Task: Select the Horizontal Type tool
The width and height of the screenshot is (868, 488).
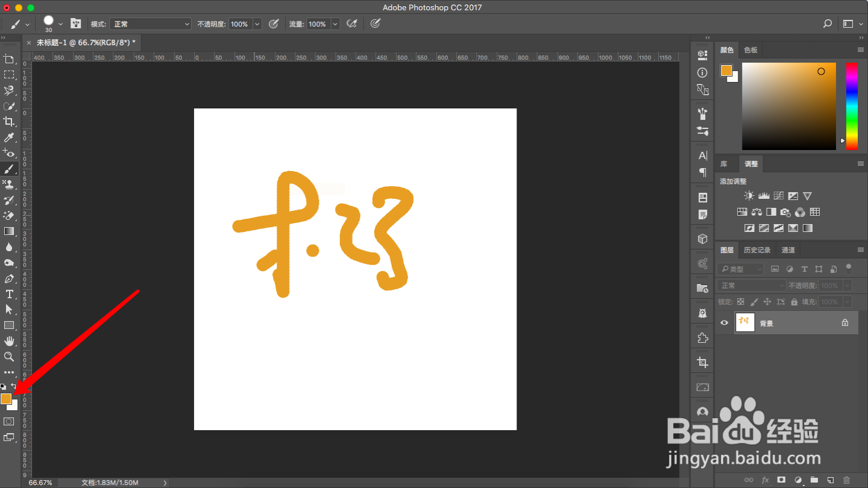Action: [x=9, y=294]
